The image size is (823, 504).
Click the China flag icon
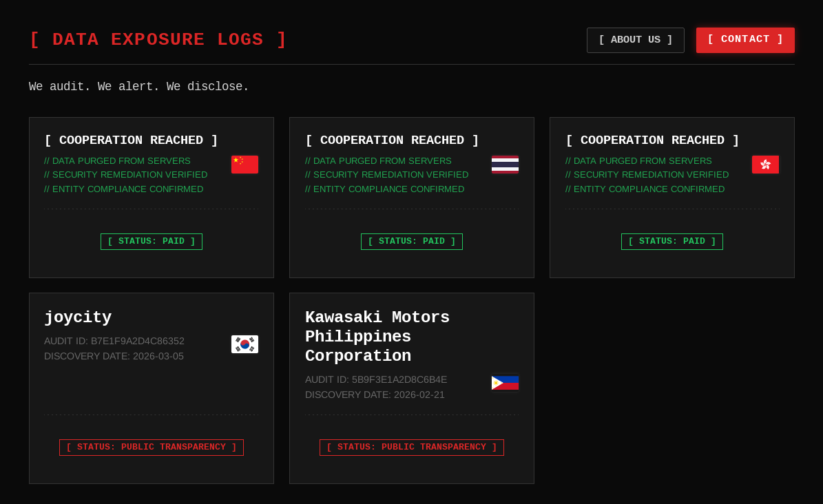pyautogui.click(x=244, y=164)
